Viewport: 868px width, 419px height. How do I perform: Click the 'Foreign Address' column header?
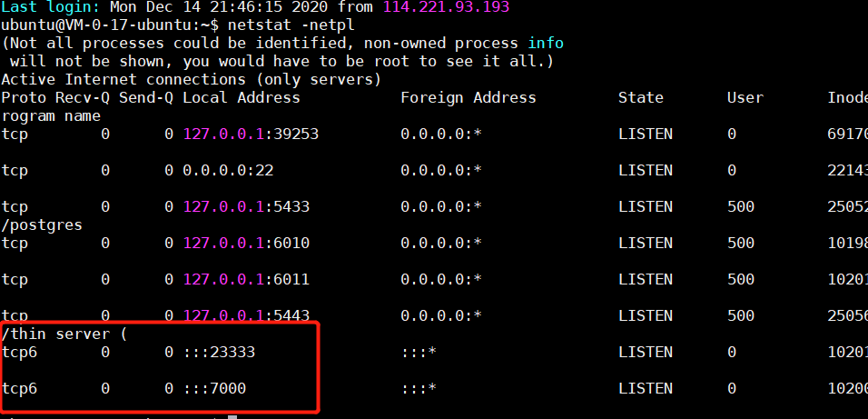click(x=469, y=98)
